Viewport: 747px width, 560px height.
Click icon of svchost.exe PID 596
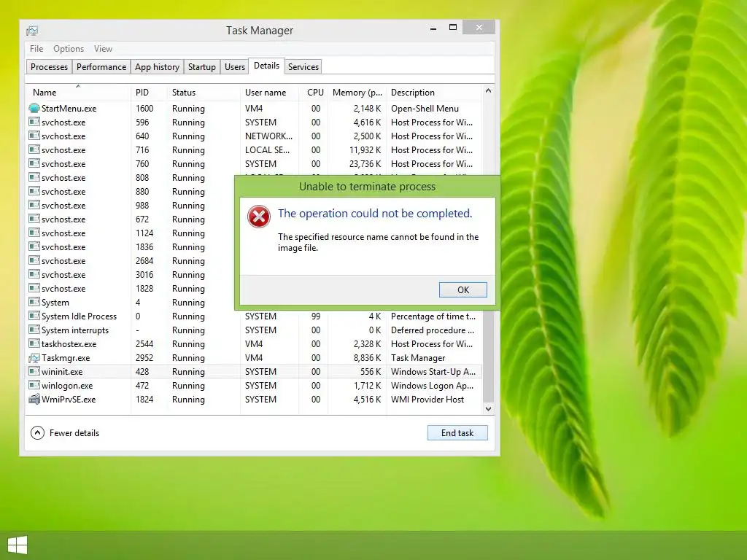point(34,122)
